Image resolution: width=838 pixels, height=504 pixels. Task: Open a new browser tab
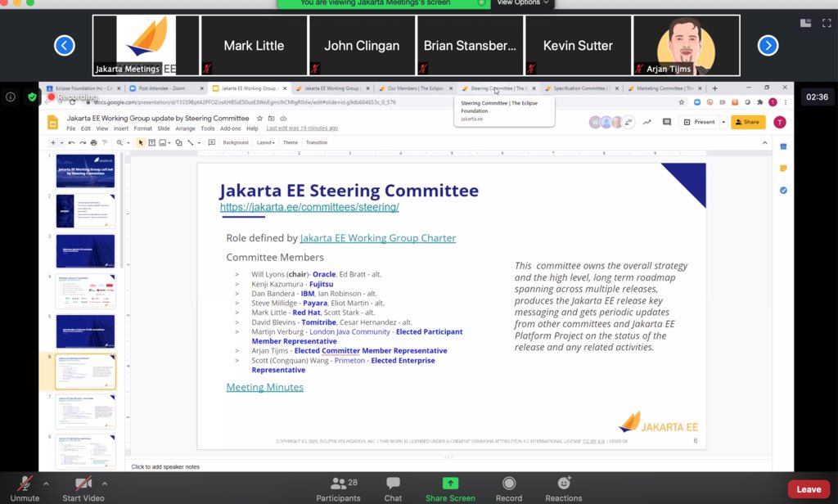tap(714, 88)
